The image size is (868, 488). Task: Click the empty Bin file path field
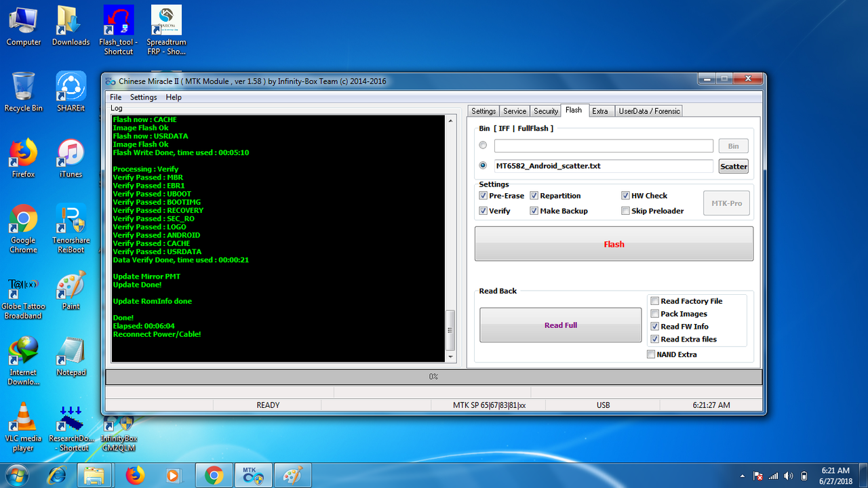(604, 146)
